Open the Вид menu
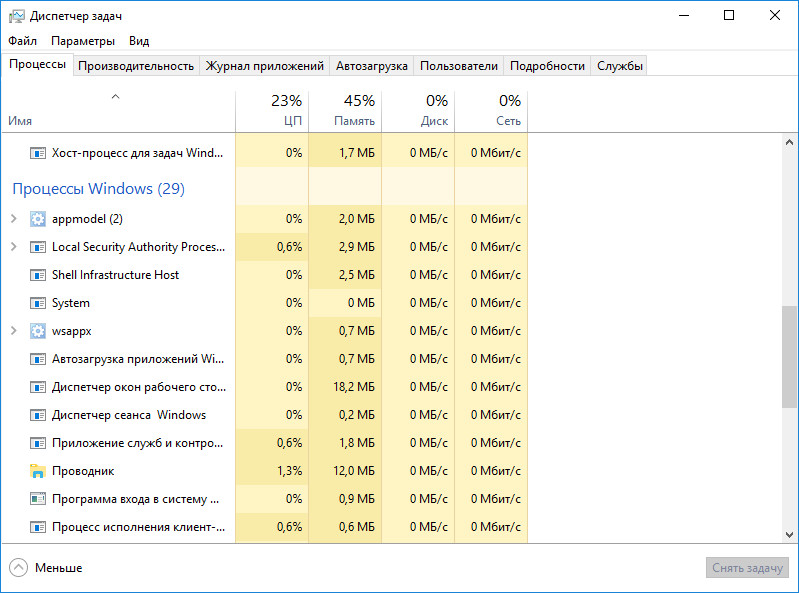 139,41
